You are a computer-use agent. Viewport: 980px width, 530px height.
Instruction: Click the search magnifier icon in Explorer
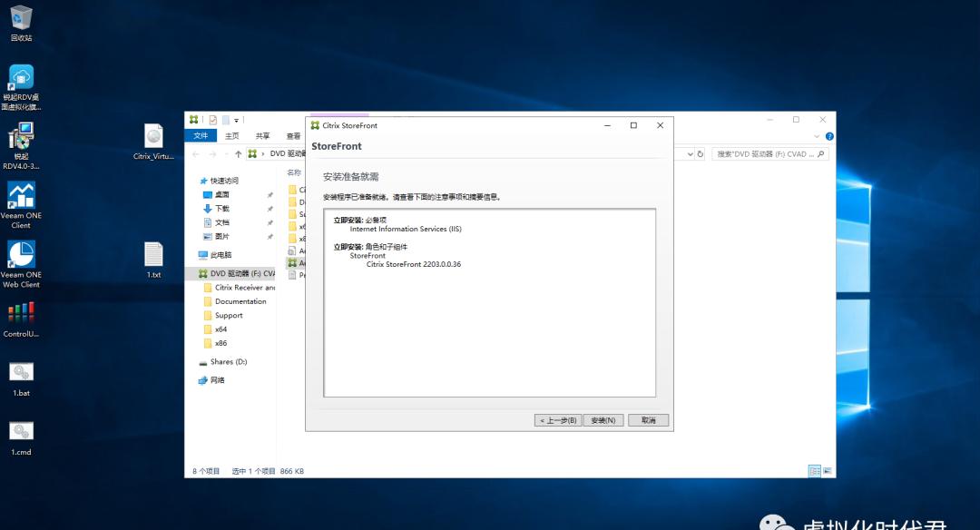click(x=821, y=153)
